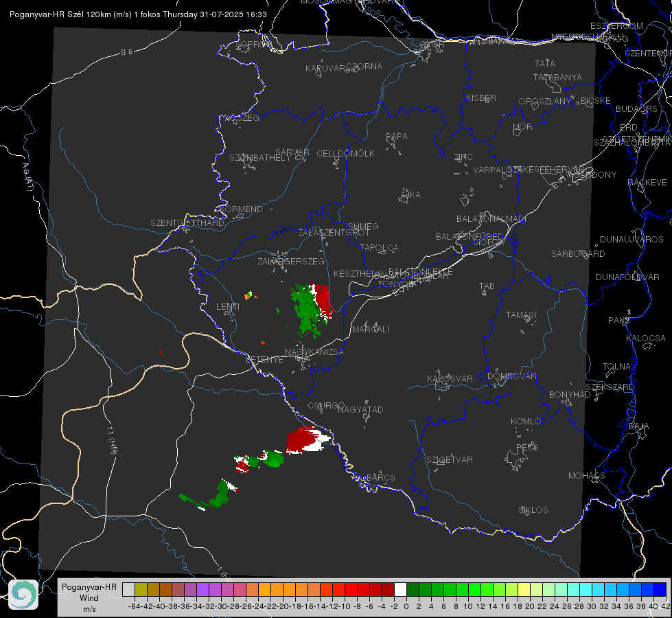
Task: Click the OROSZLANY label
Action: 545,102
